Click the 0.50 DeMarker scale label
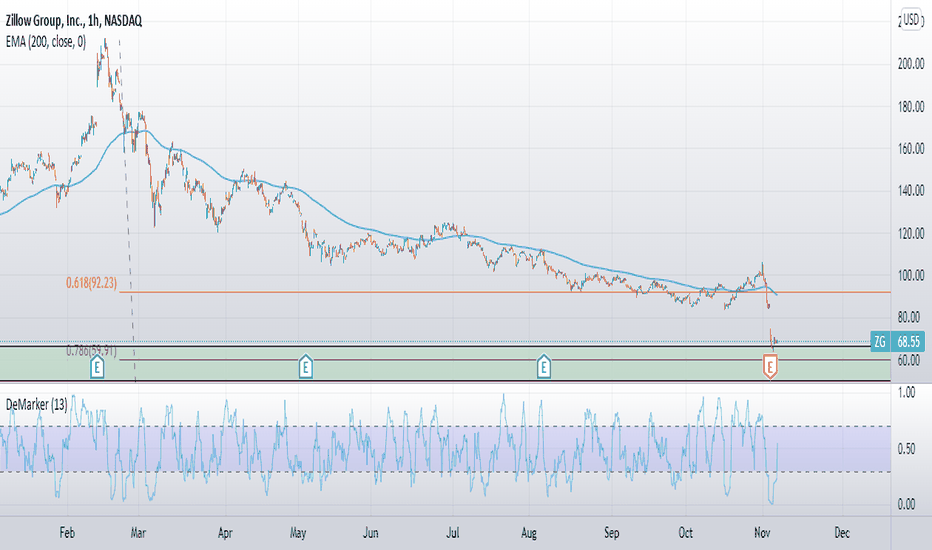 click(x=906, y=449)
